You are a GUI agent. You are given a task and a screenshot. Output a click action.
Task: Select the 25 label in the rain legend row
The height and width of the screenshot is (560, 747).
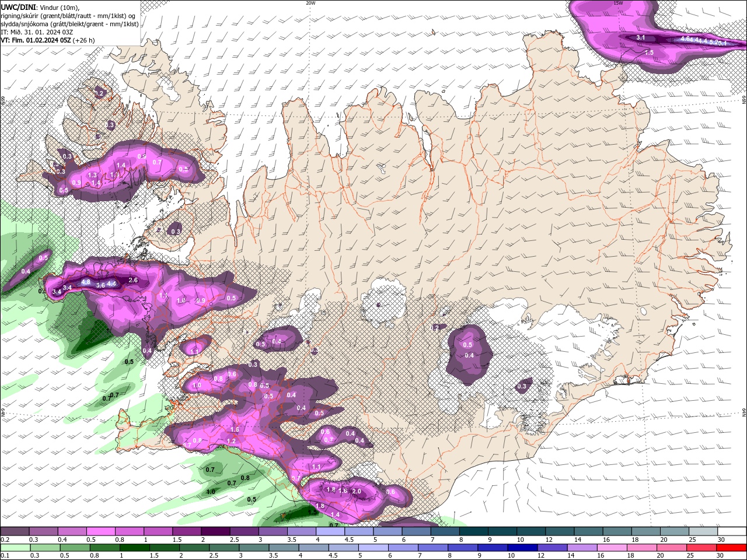[x=690, y=555]
